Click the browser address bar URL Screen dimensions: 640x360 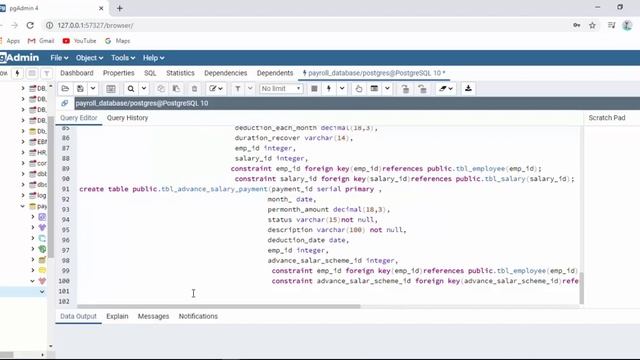click(95, 25)
